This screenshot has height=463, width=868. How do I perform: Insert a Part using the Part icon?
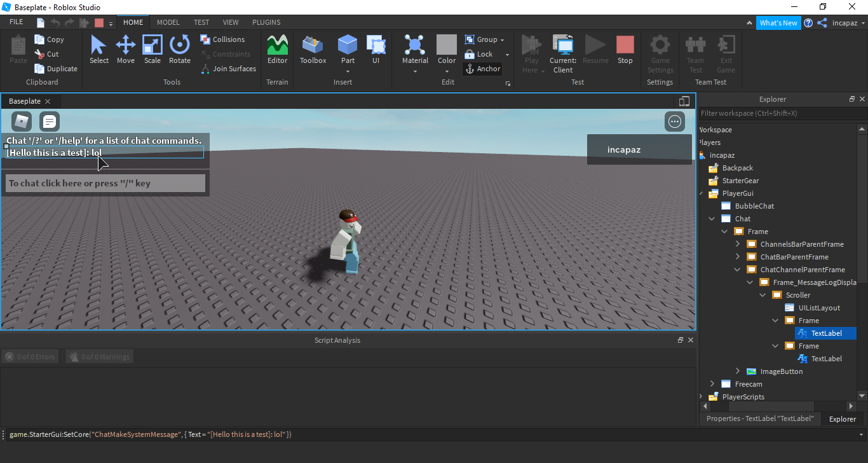[x=348, y=46]
